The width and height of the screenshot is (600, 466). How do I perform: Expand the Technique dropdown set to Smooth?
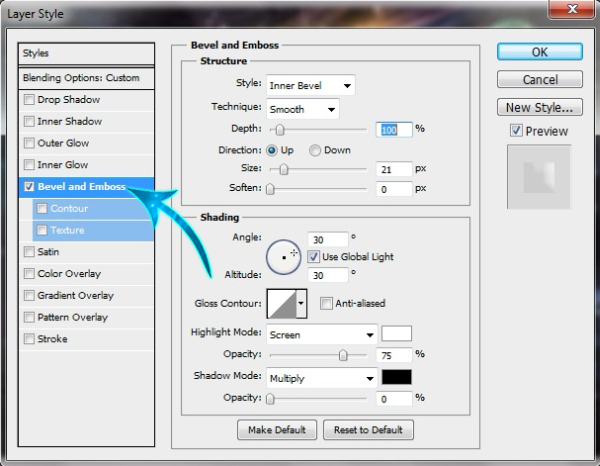(302, 107)
